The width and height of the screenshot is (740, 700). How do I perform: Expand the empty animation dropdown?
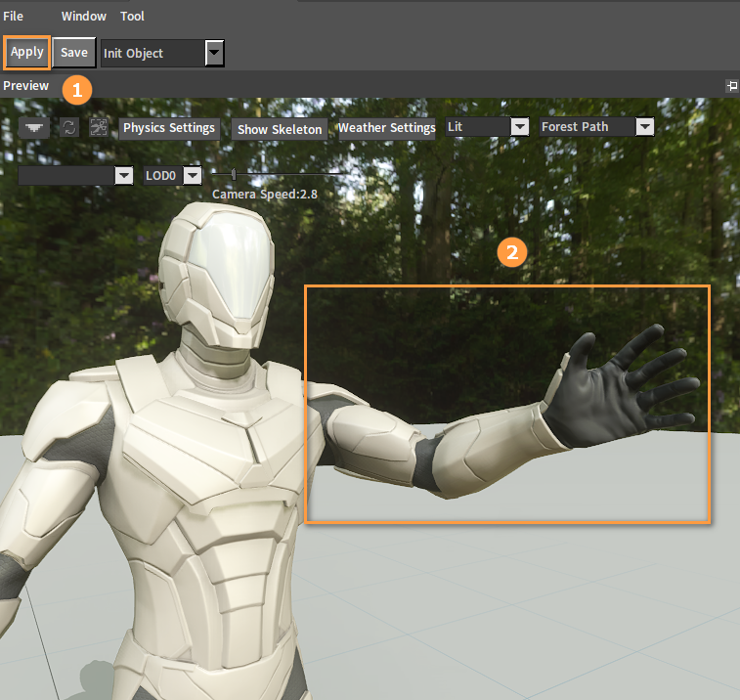[x=124, y=176]
